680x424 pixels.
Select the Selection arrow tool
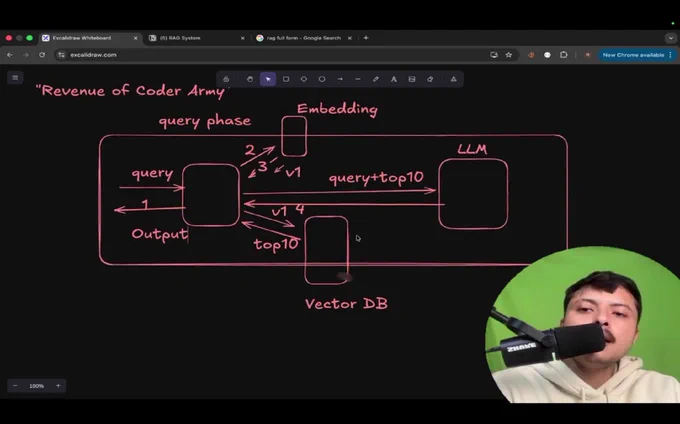(x=268, y=79)
